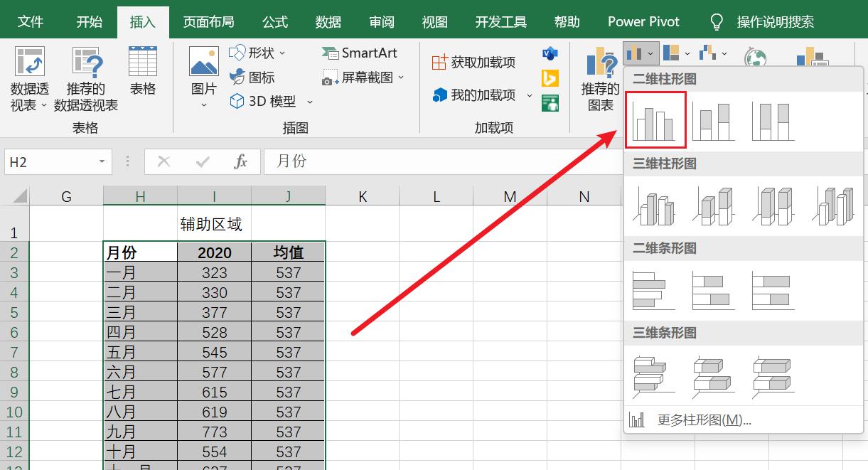Click the Name Box showing H2

click(x=50, y=162)
